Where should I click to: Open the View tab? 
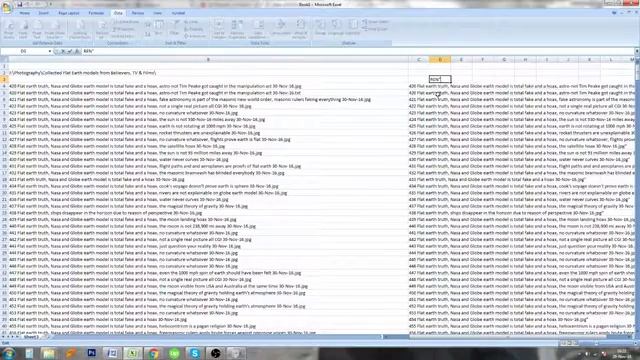click(158, 13)
